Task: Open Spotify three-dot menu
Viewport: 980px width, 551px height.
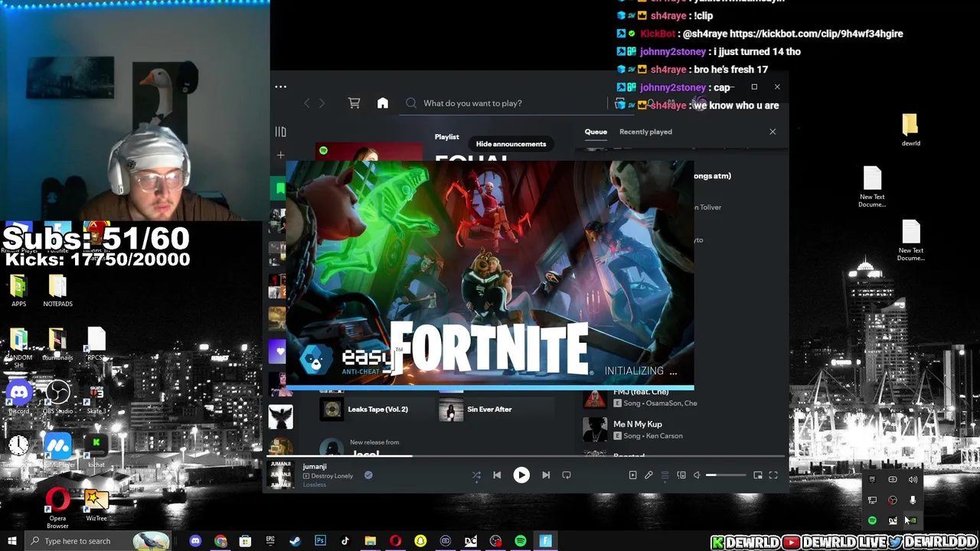Action: coord(281,86)
